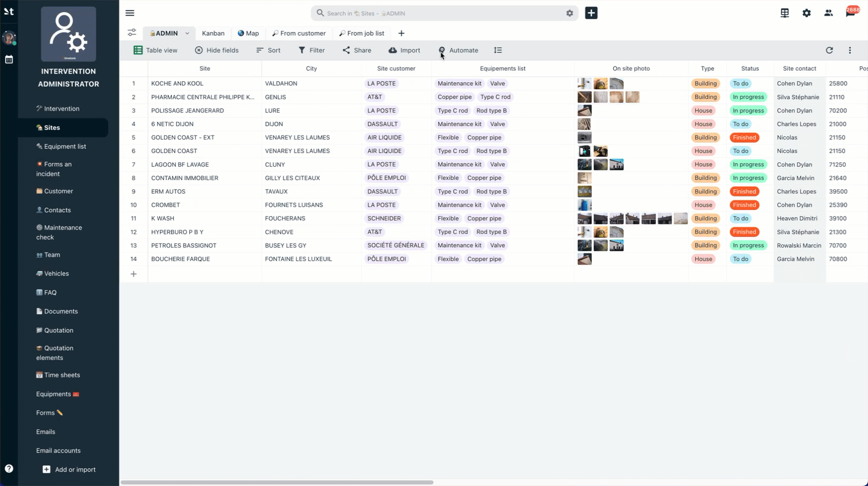Open Quotation elements in the sidebar

[55, 353]
